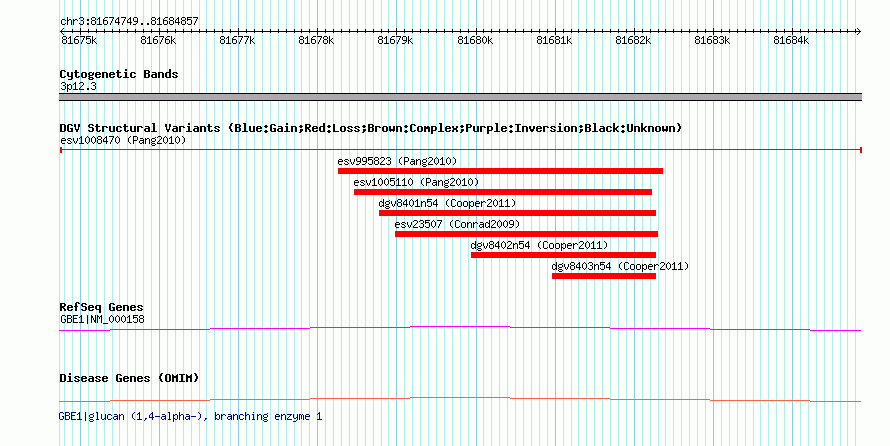Select the orange OMIM disease gene line
This screenshot has width=890, height=446.
[460, 399]
